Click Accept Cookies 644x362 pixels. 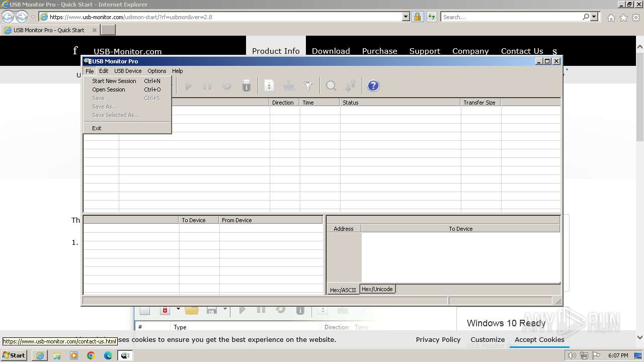(x=539, y=339)
